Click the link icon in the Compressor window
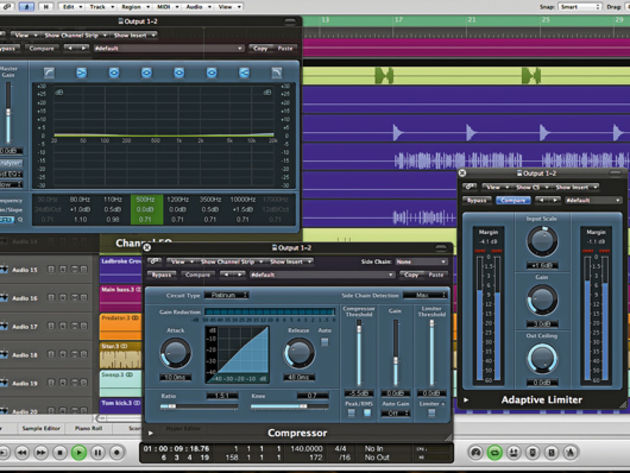This screenshot has width=630, height=473. coord(154,262)
